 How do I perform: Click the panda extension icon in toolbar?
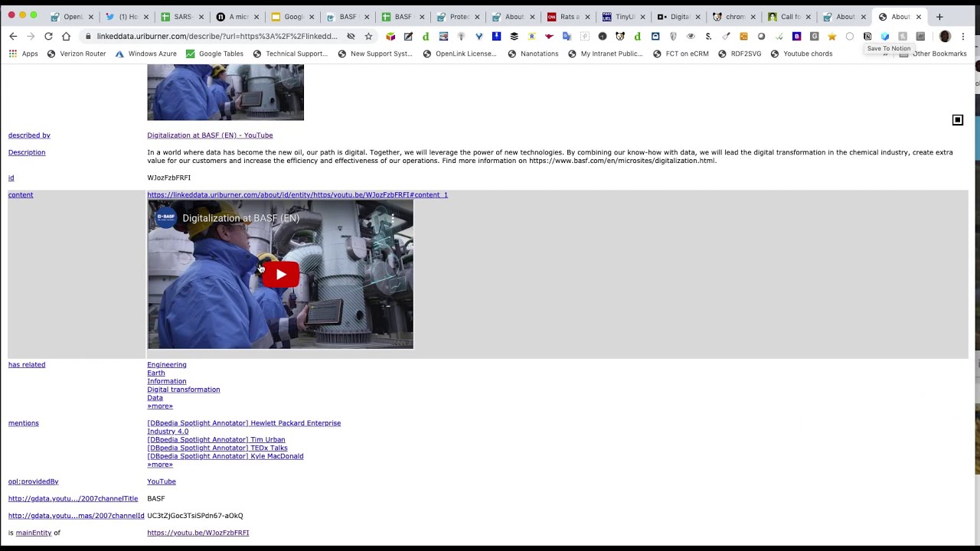(x=619, y=36)
